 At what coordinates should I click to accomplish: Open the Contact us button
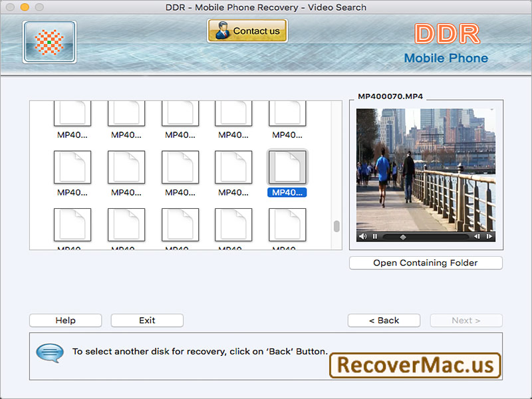pyautogui.click(x=247, y=31)
